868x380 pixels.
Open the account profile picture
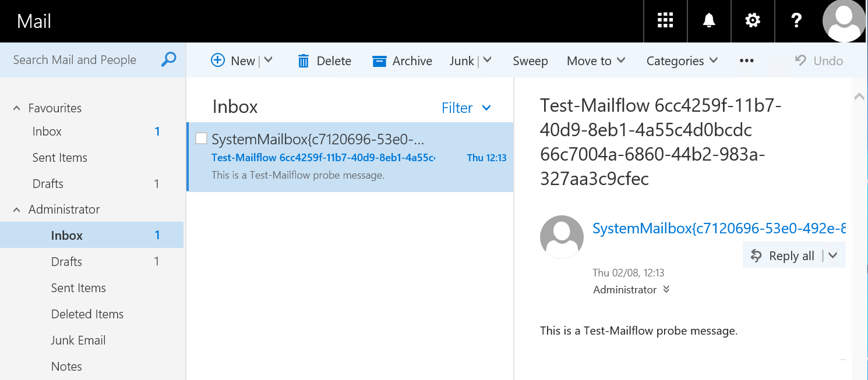844,21
